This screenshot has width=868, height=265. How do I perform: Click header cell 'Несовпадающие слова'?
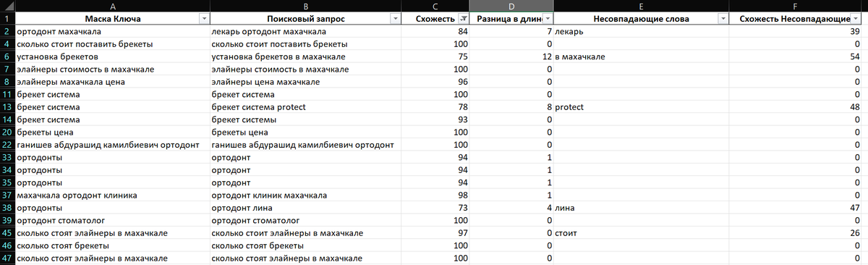coord(641,19)
